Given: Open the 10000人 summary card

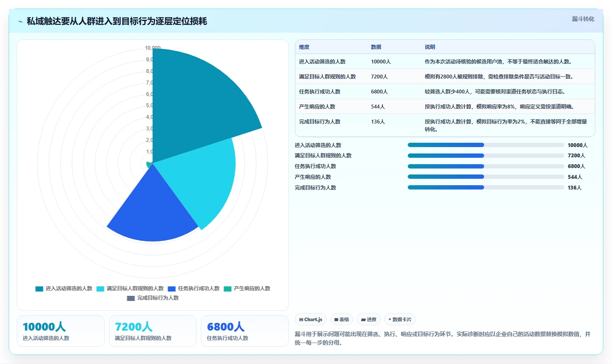Looking at the screenshot, I should (x=61, y=331).
